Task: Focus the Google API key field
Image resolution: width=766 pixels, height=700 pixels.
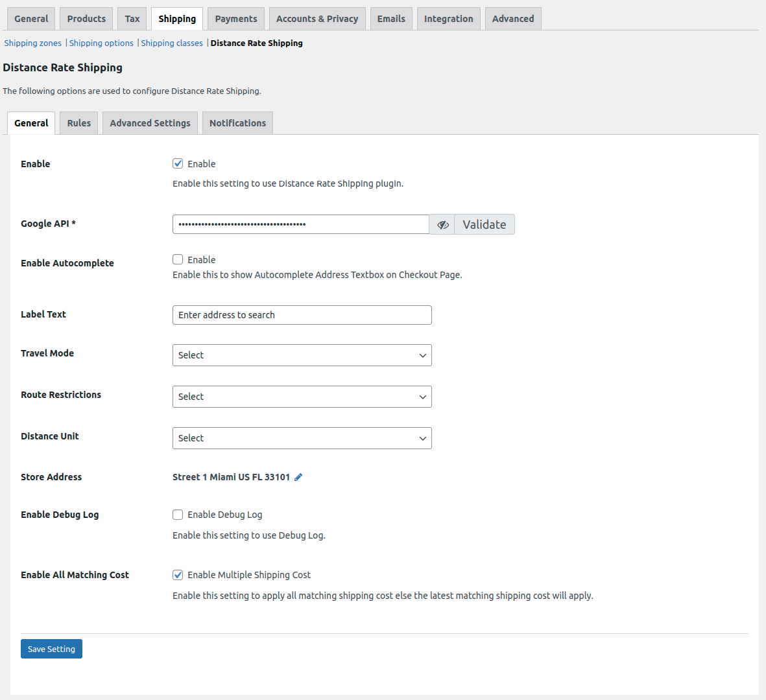Action: (x=301, y=224)
